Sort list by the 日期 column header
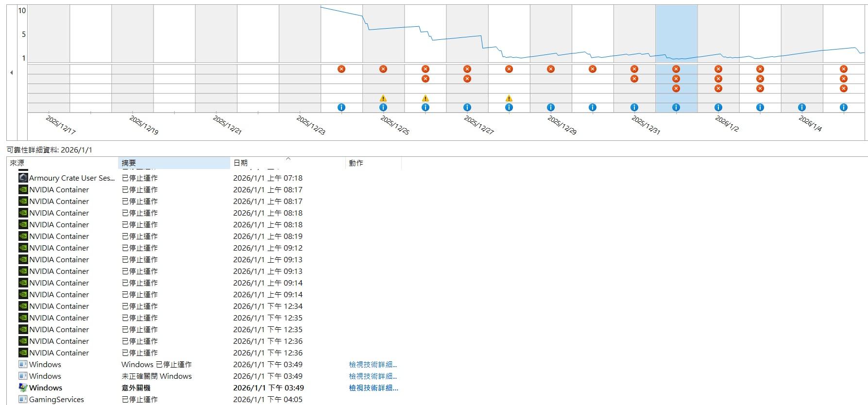 tap(287, 163)
